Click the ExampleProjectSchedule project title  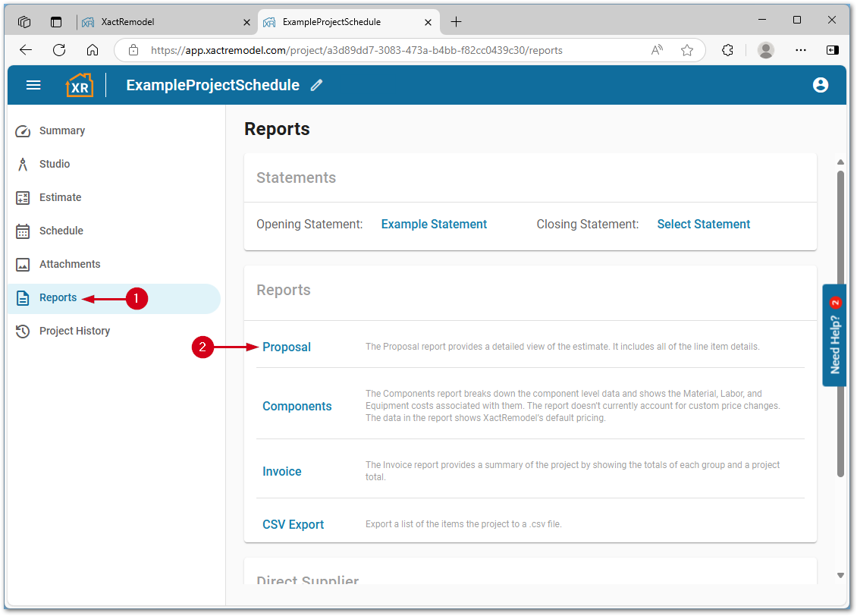click(212, 85)
